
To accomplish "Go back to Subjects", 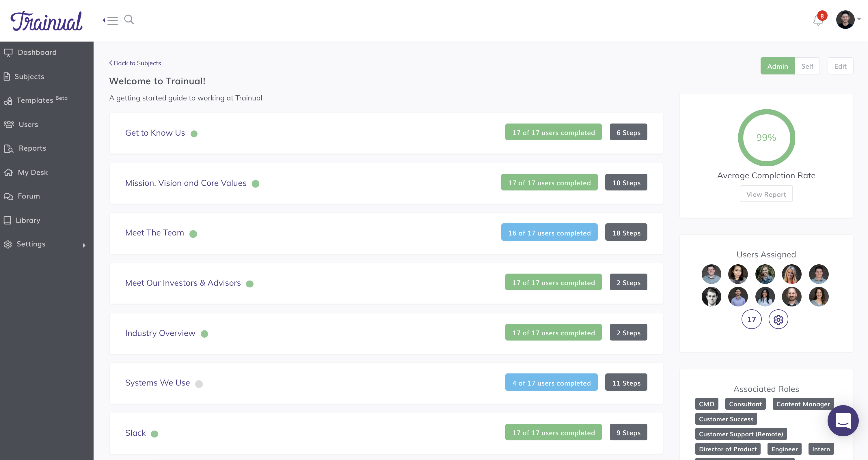I will point(135,63).
